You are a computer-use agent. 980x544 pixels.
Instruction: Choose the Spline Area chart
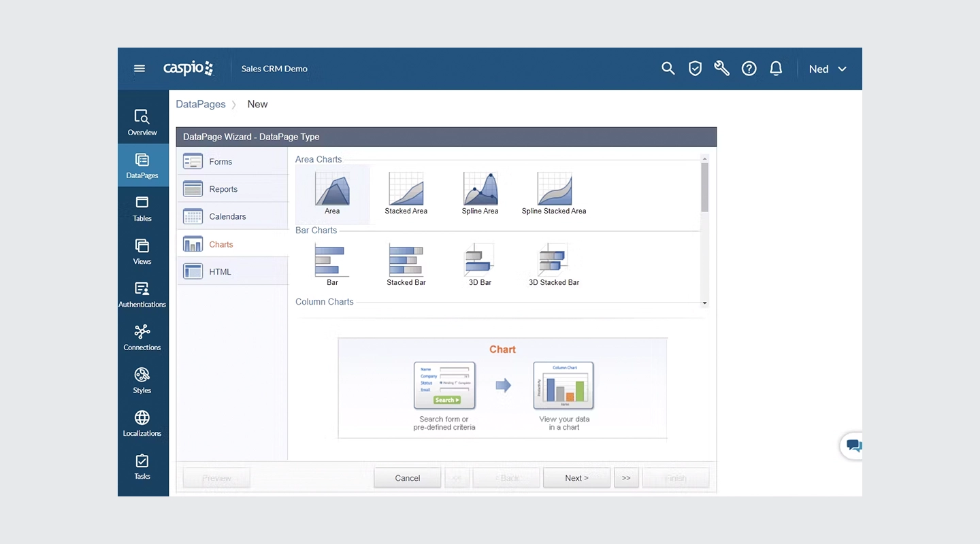480,194
